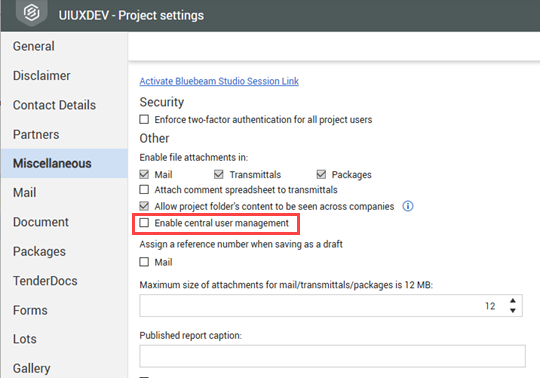
Task: Check Enable central user management
Action: pyautogui.click(x=144, y=223)
